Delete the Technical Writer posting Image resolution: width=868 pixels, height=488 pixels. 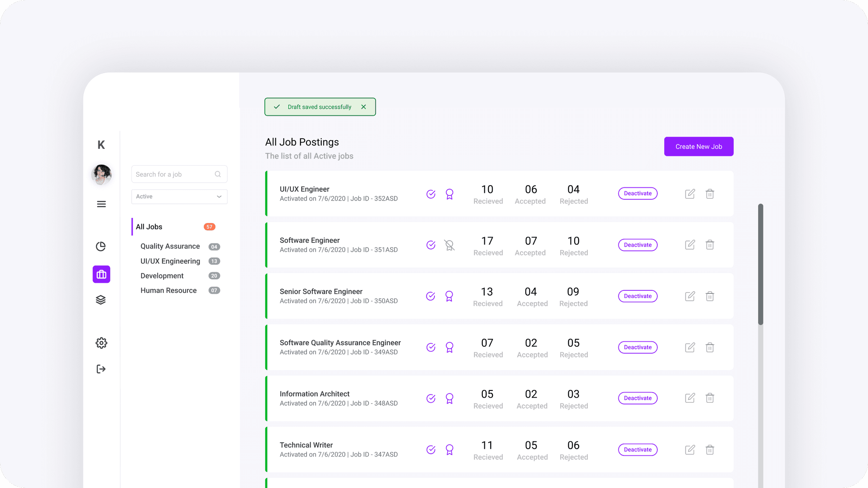point(710,449)
